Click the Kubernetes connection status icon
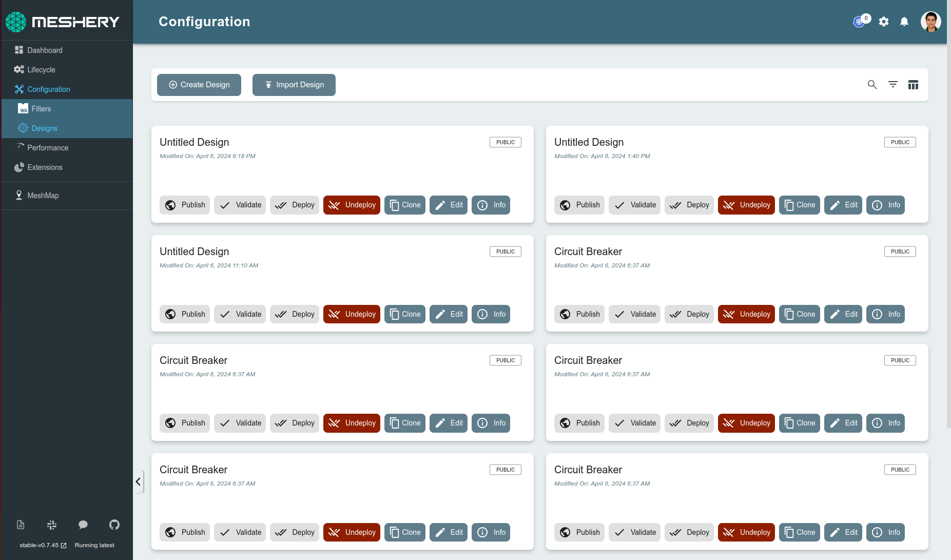 tap(859, 22)
